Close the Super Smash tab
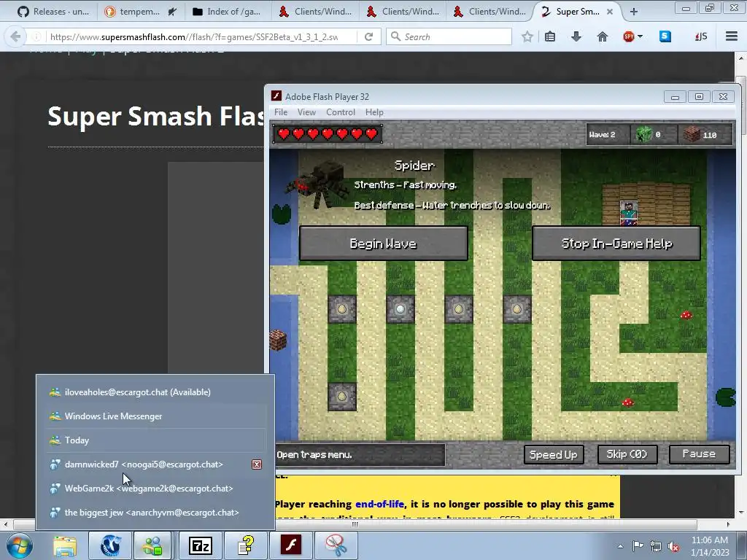 609,12
